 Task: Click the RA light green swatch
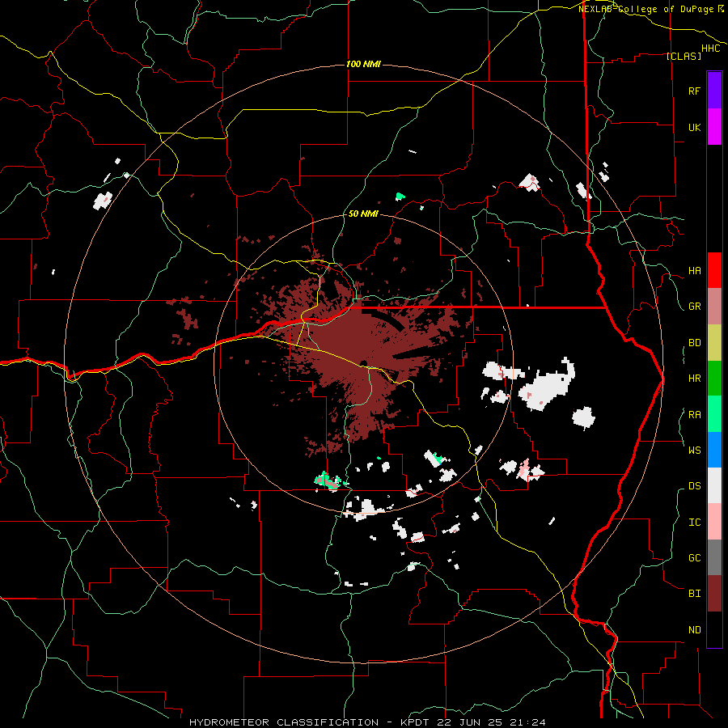[x=714, y=414]
